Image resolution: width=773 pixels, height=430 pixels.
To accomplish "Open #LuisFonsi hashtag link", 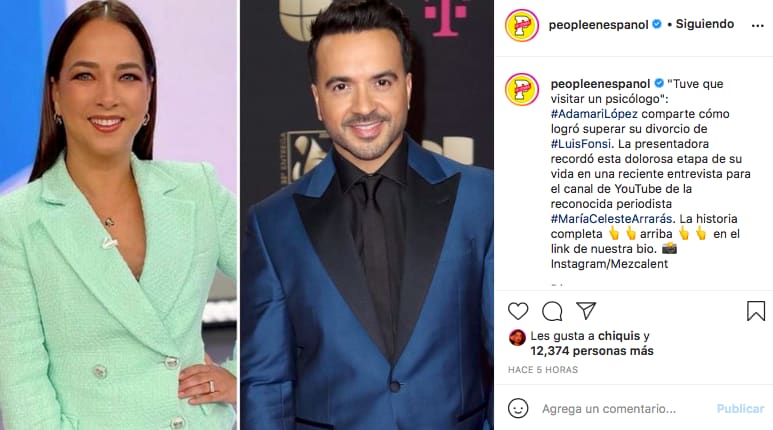I will (581, 144).
